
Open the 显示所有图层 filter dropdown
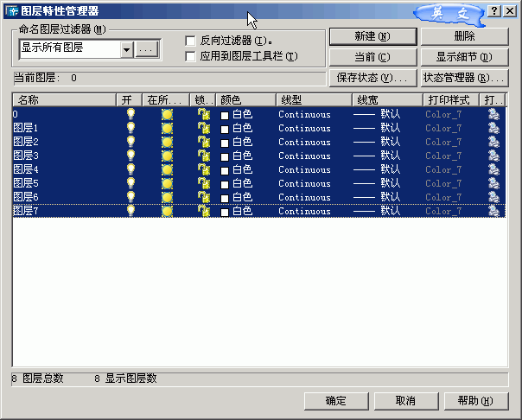[x=127, y=50]
